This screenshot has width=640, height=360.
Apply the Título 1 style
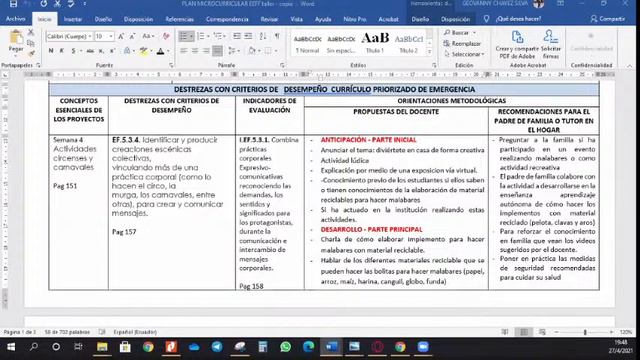[375, 43]
